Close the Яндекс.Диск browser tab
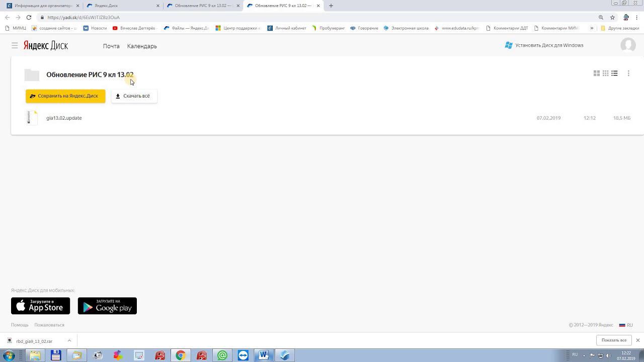Screen dimensions: 644x362 coord(158,6)
